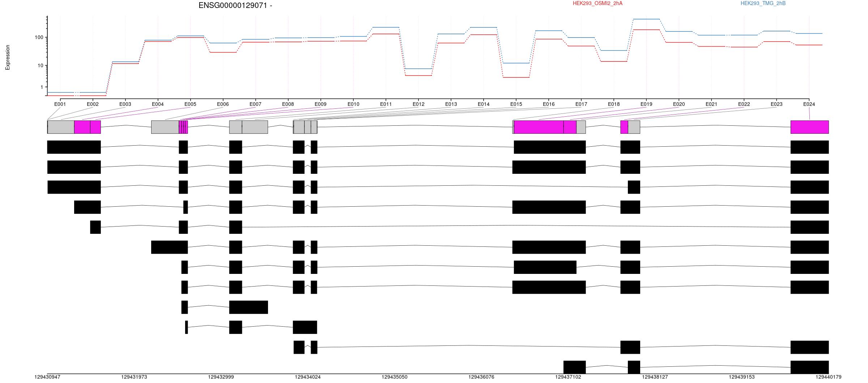Click the E004 exon label

pyautogui.click(x=158, y=104)
